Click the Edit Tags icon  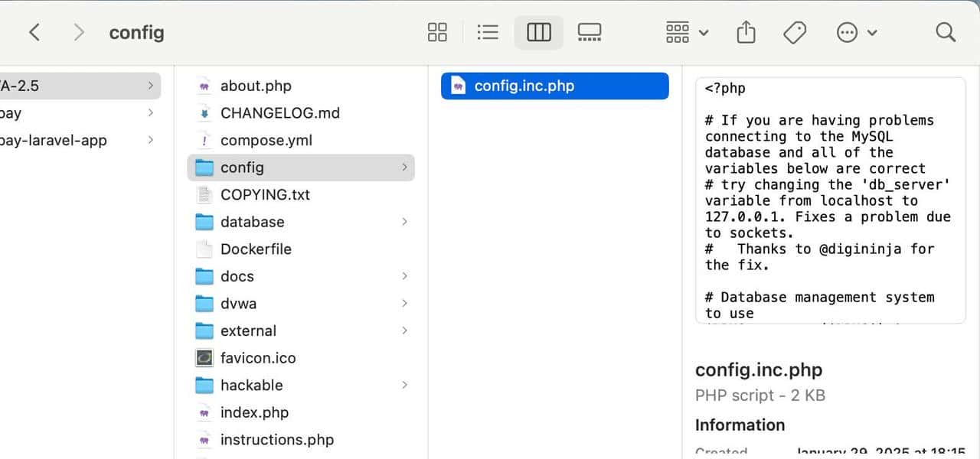pyautogui.click(x=795, y=32)
